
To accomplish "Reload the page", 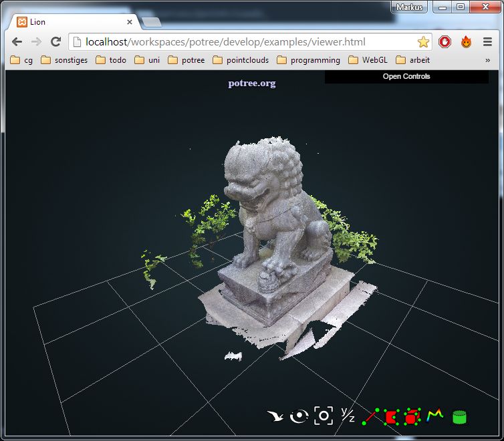I will coord(56,42).
